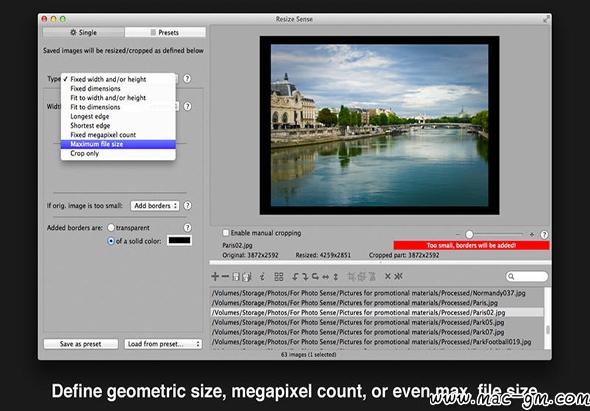Click 'Resized: 4259x2851' text
The height and width of the screenshot is (411, 590).
[x=323, y=255]
